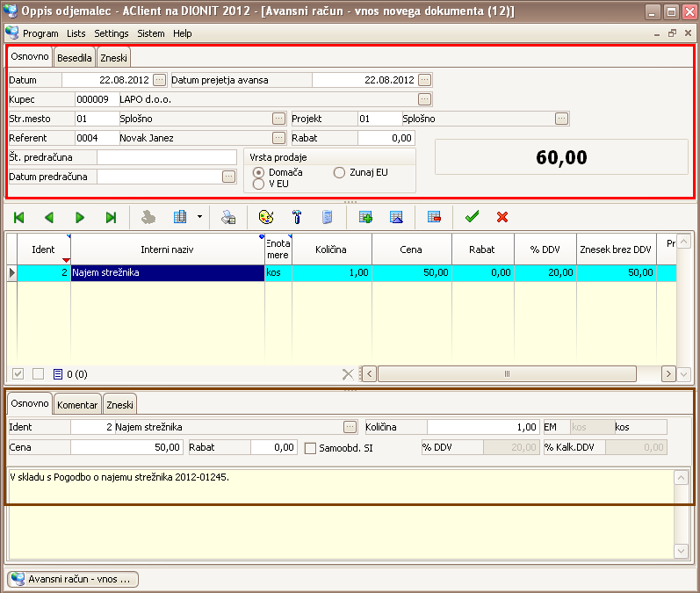Click the Količina column header
The height and width of the screenshot is (593, 700).
pyautogui.click(x=331, y=249)
